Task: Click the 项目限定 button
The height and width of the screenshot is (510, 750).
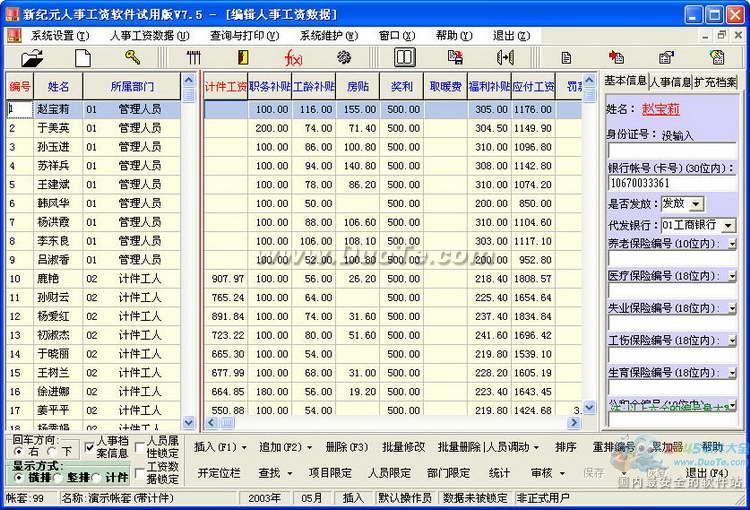Action: pos(330,473)
